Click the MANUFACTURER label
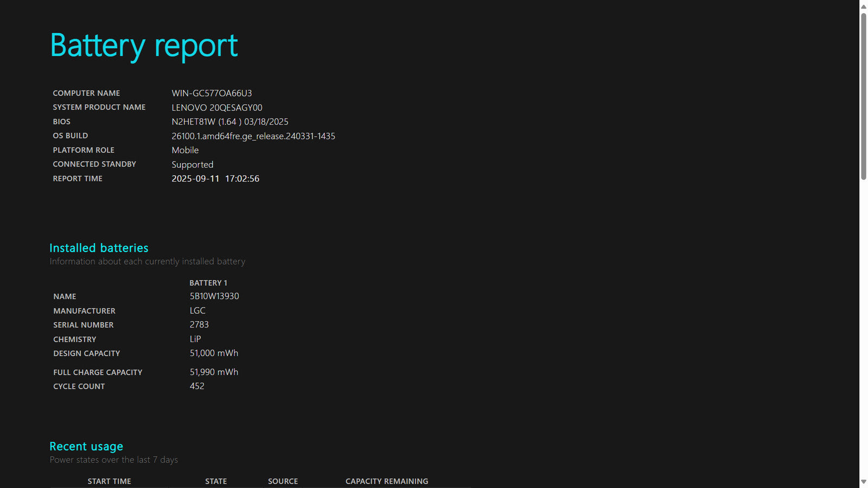This screenshot has width=868, height=488. pos(84,311)
